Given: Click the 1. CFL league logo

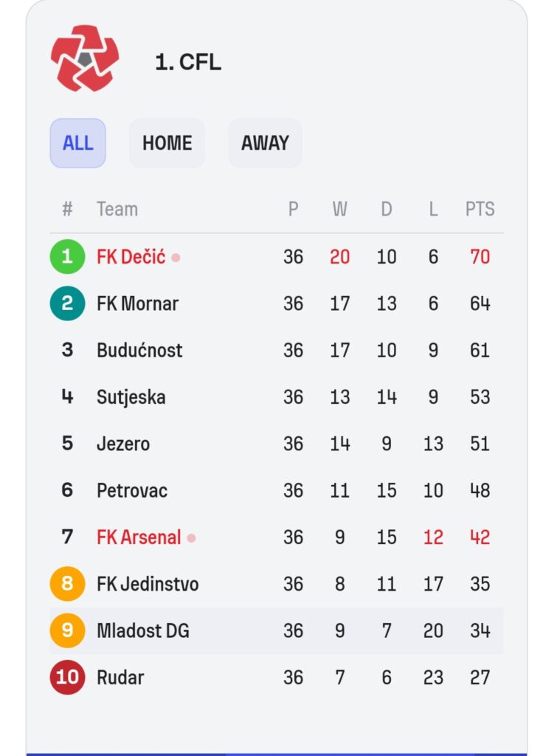Looking at the screenshot, I should (85, 58).
